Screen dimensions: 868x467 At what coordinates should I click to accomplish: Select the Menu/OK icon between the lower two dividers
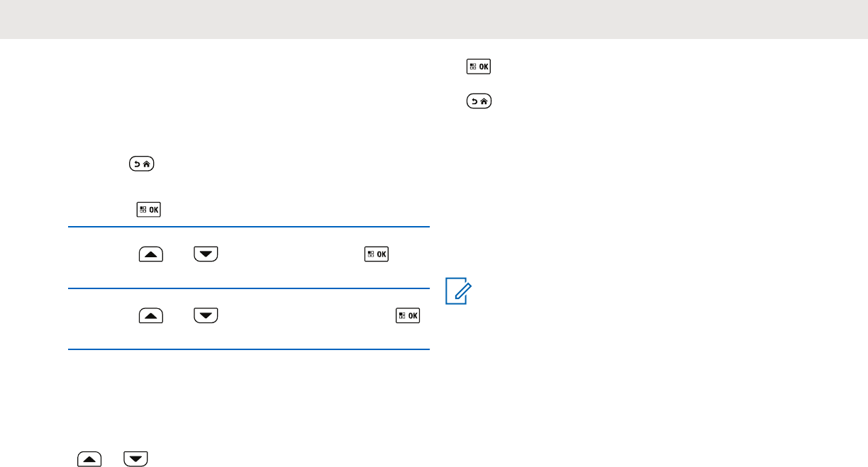click(x=408, y=315)
